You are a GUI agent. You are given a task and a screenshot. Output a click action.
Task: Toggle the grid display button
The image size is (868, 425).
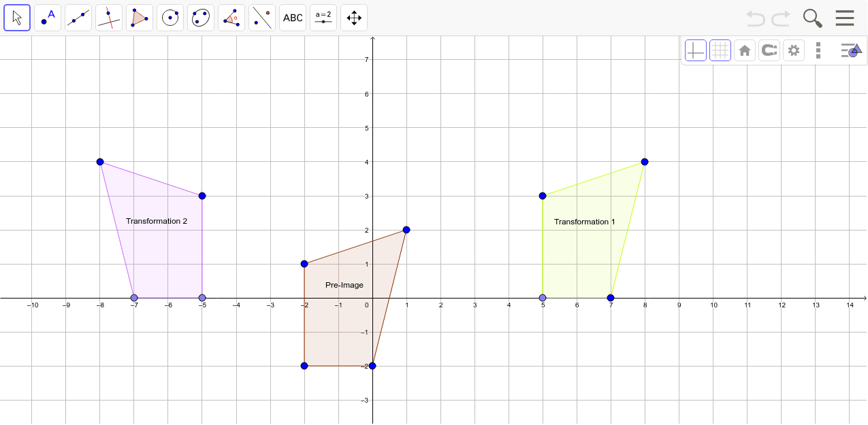click(720, 50)
